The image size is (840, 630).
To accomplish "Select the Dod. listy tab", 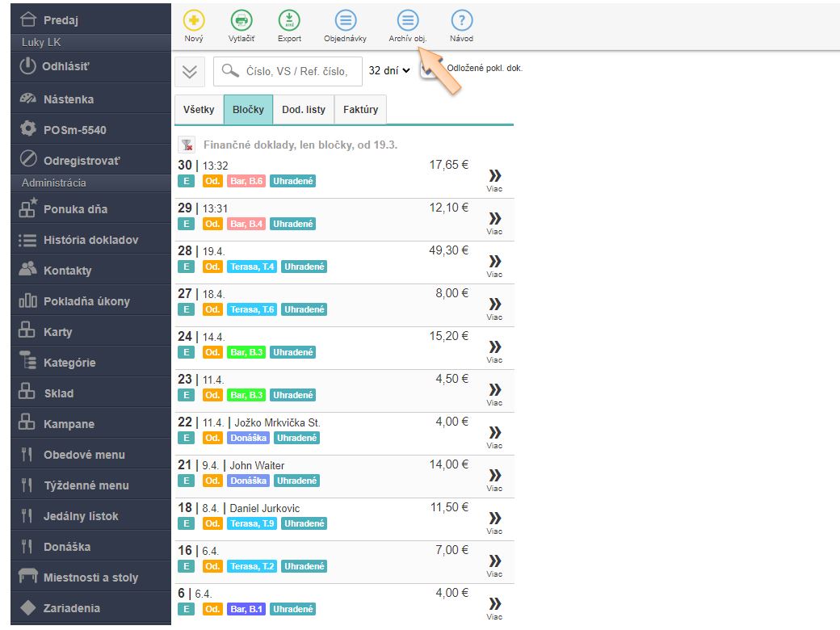I will coord(303,110).
